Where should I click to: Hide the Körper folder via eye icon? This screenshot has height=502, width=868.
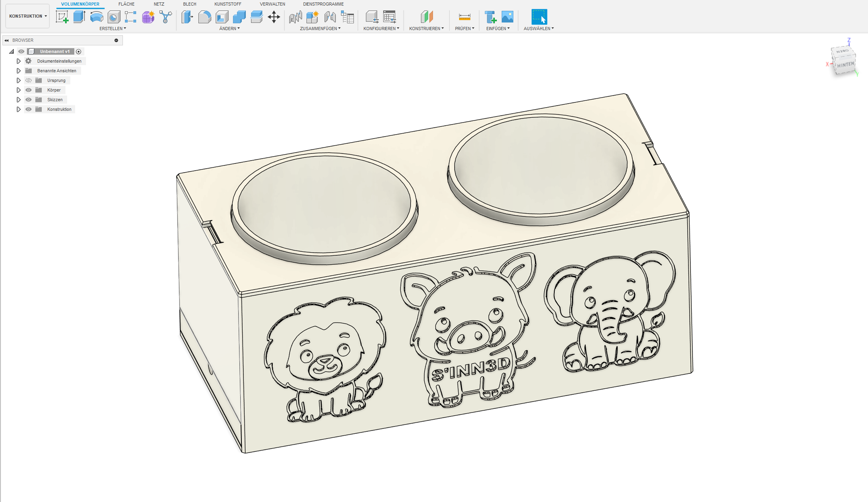(29, 90)
